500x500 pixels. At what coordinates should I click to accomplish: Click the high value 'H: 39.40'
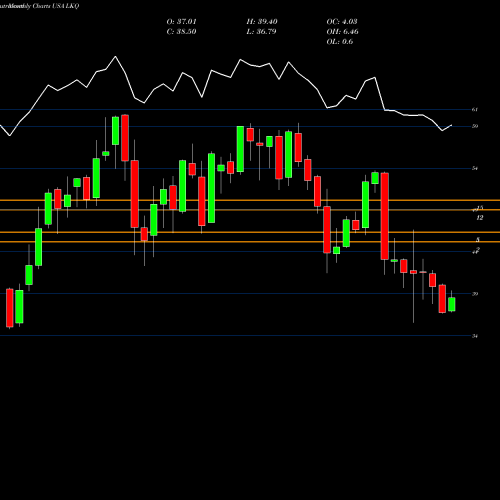[262, 22]
